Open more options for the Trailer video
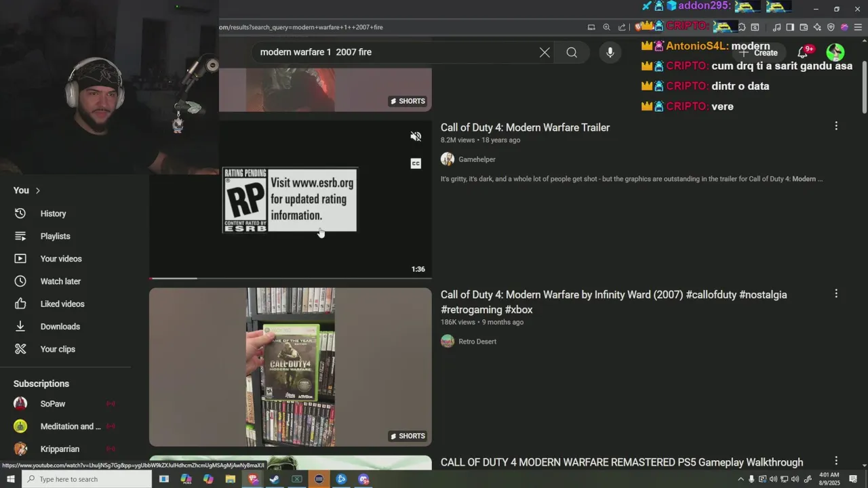The width and height of the screenshot is (868, 488). (x=836, y=126)
